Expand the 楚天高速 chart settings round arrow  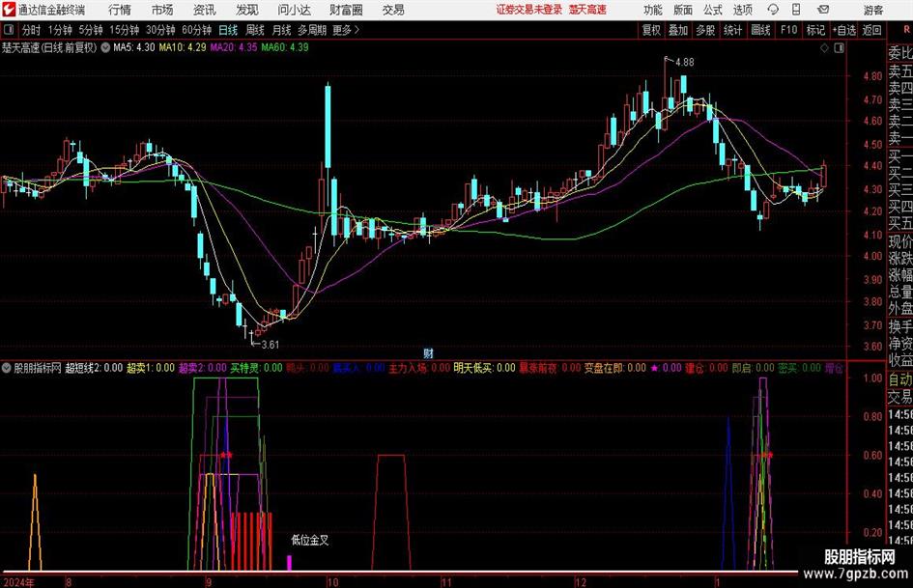click(x=105, y=47)
